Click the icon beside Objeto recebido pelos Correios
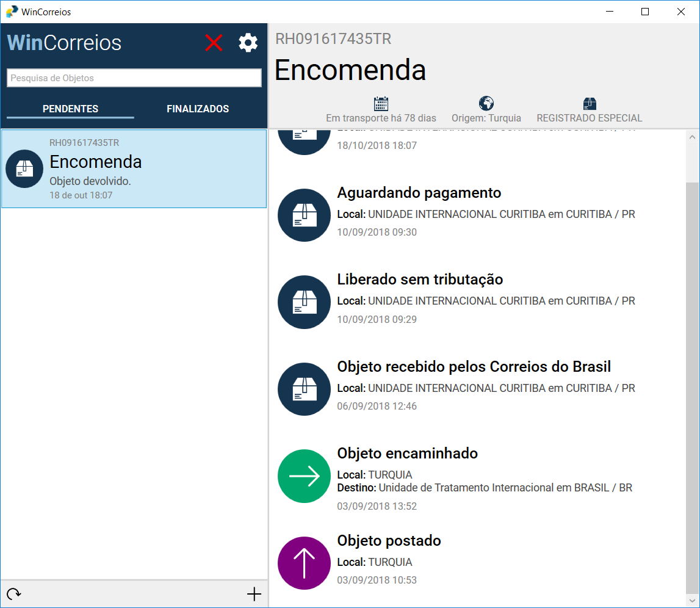This screenshot has height=608, width=700. [x=304, y=389]
